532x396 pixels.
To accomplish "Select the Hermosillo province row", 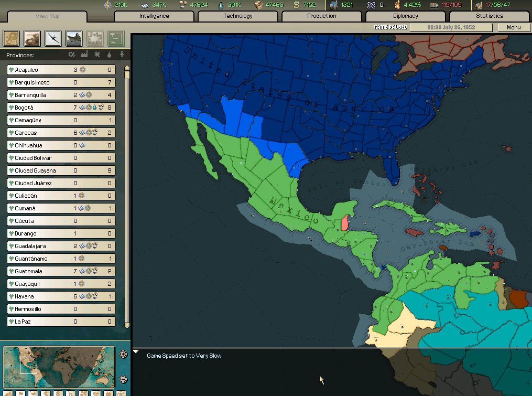I will [x=61, y=308].
